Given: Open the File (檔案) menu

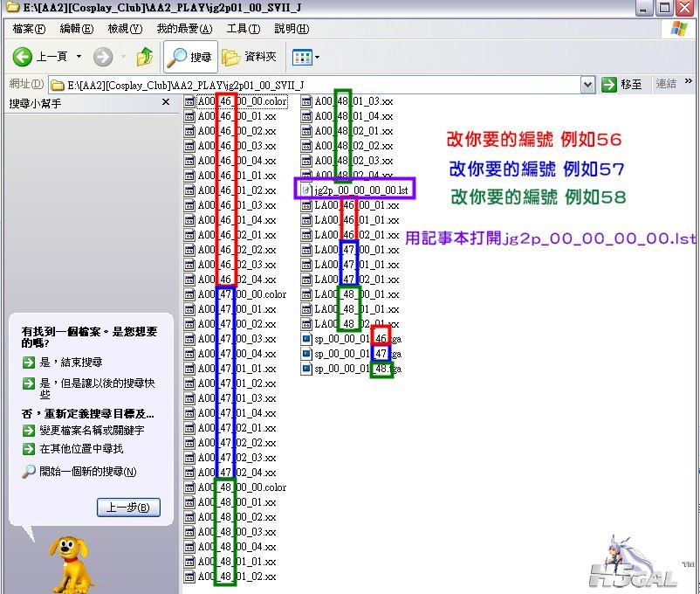Looking at the screenshot, I should pyautogui.click(x=29, y=29).
